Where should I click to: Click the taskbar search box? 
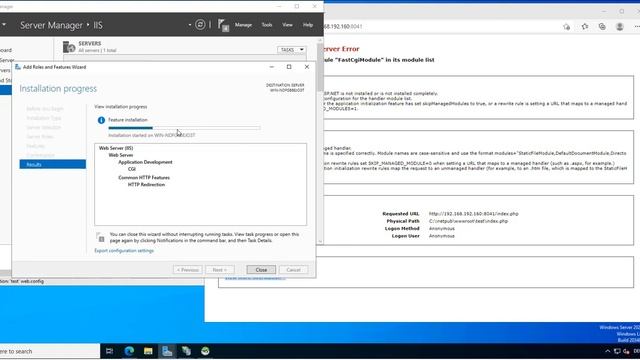click(50, 351)
